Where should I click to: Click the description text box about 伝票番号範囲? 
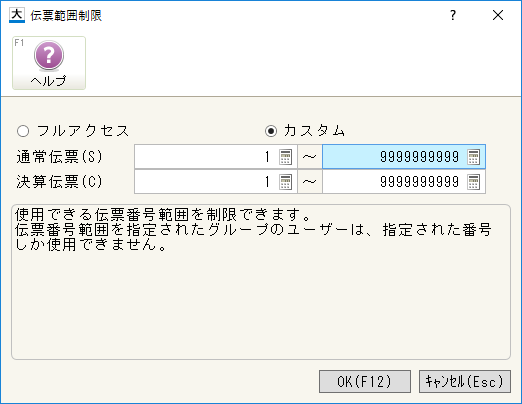[261, 282]
